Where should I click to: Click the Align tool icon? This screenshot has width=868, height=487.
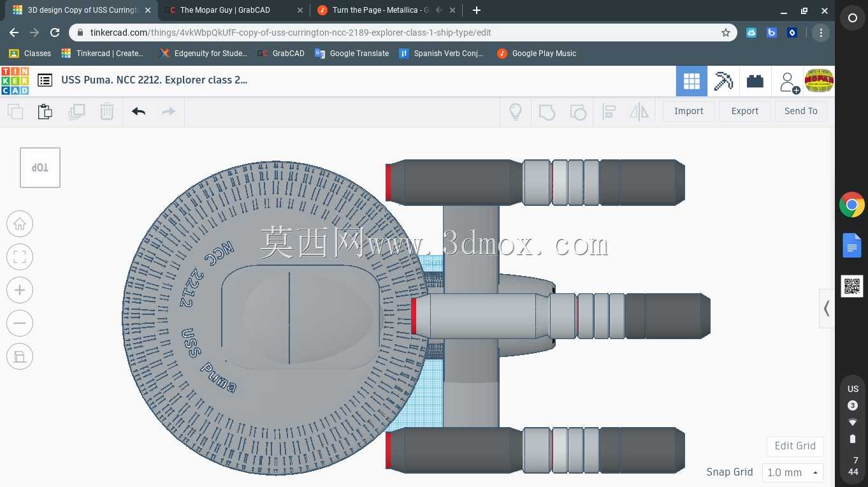pyautogui.click(x=609, y=112)
